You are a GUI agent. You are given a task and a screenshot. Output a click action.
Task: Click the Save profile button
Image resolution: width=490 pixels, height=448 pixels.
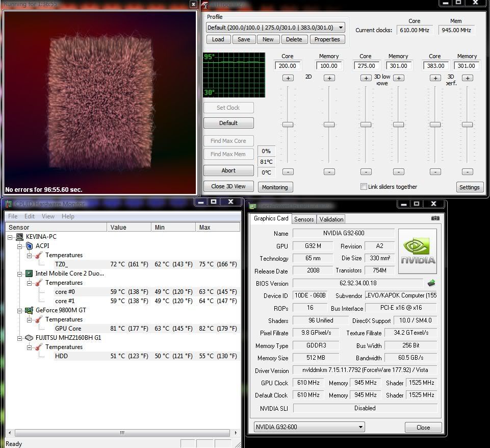pos(244,39)
